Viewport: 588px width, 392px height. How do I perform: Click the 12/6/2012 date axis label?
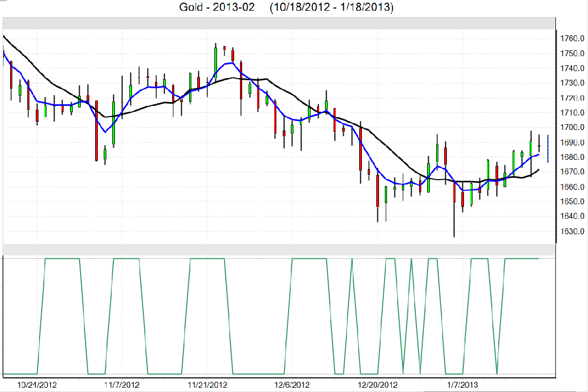pos(292,385)
